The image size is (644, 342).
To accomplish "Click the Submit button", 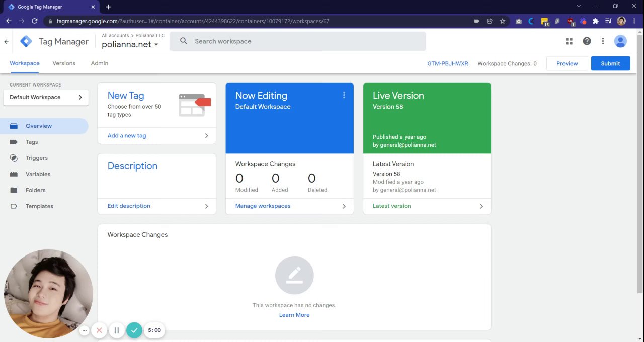I will [x=610, y=63].
